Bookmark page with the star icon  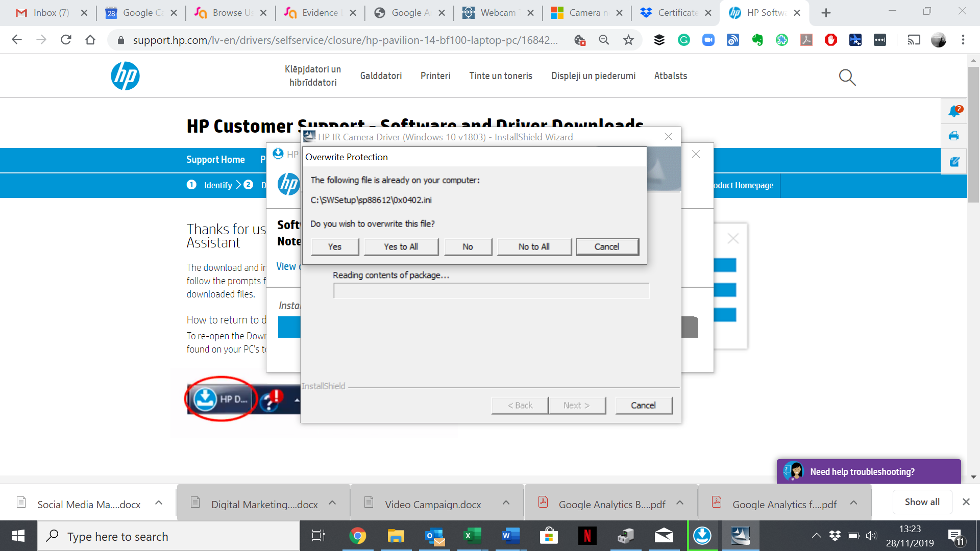point(628,40)
